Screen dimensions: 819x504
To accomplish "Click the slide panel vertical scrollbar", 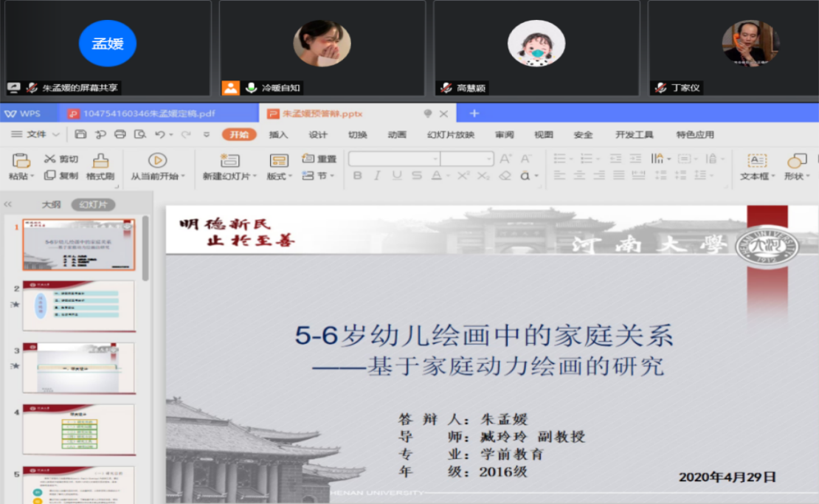I will (145, 249).
